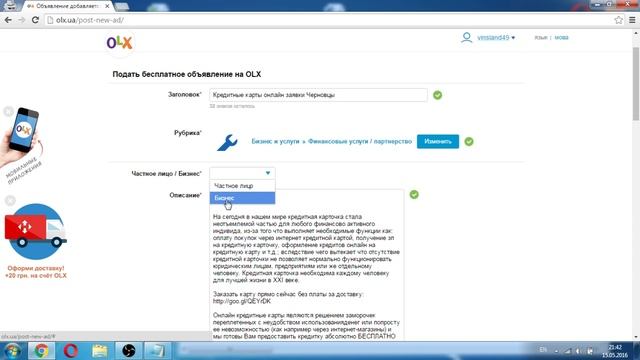Image resolution: width=640 pixels, height=360 pixels.
Task: Open the Windows Start menu
Action: (12, 351)
